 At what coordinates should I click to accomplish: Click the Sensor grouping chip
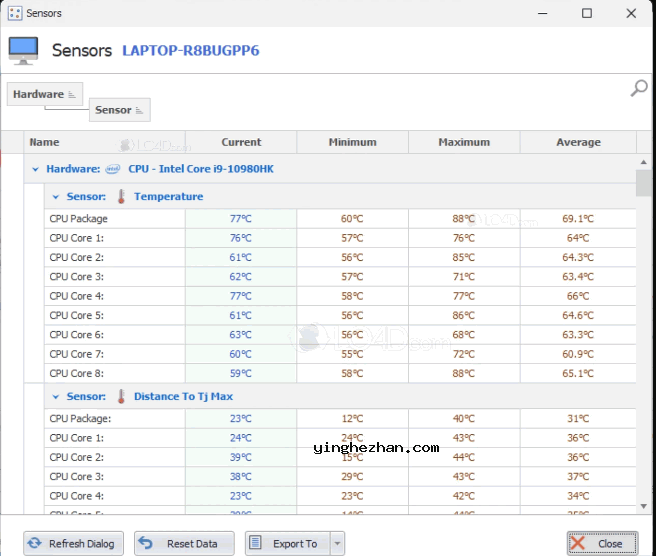(120, 110)
